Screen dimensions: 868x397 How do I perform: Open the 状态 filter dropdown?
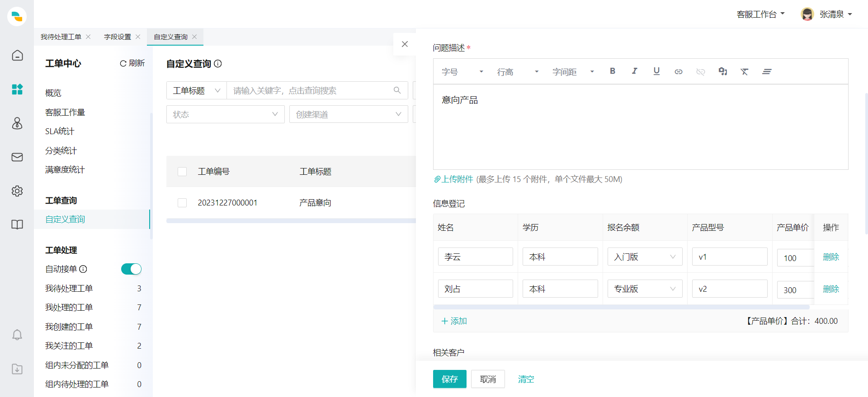(225, 114)
